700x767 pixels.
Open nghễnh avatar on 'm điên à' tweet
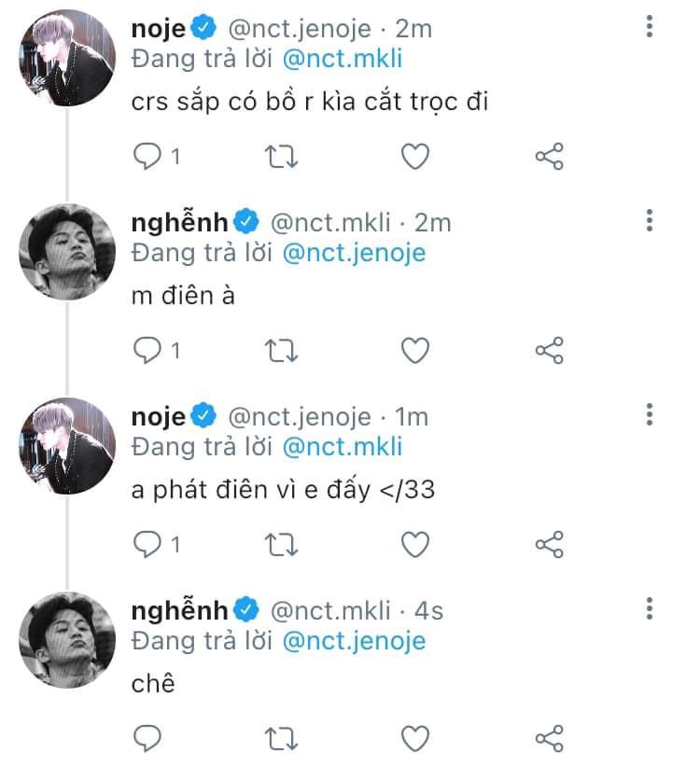pos(67,251)
